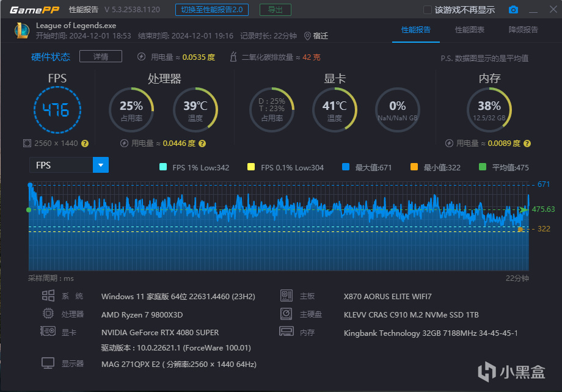Click the KLEVV CRAS C910 SSD text
Viewport: 562px width, 392px height.
click(x=412, y=314)
